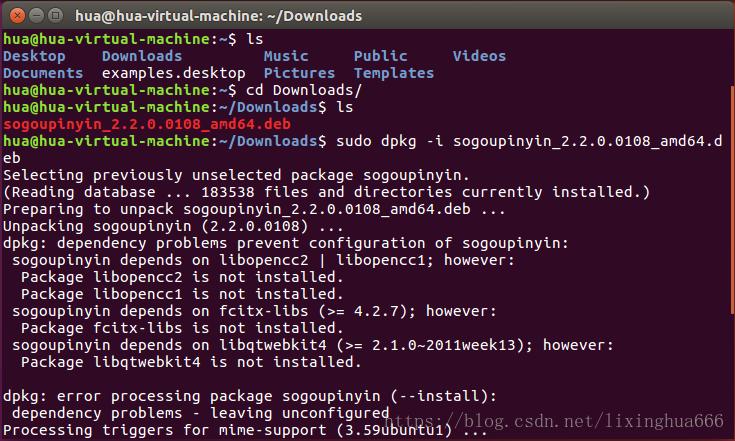Click the Public directory name
735x441 pixels.
coord(381,56)
